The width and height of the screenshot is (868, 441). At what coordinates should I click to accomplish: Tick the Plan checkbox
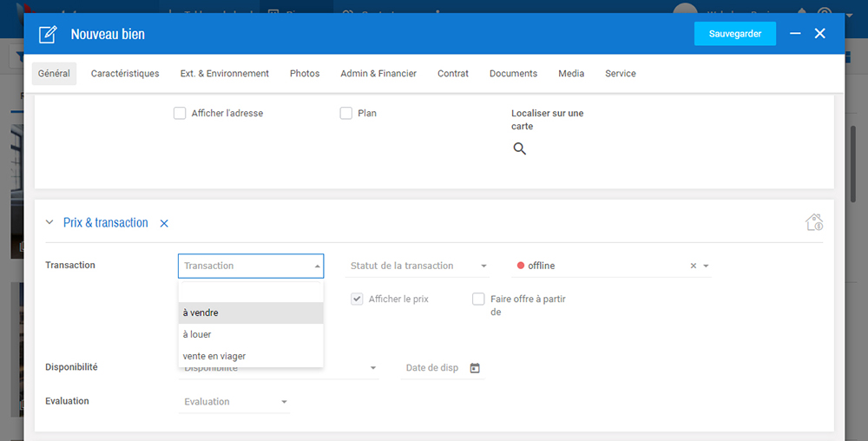click(x=346, y=114)
